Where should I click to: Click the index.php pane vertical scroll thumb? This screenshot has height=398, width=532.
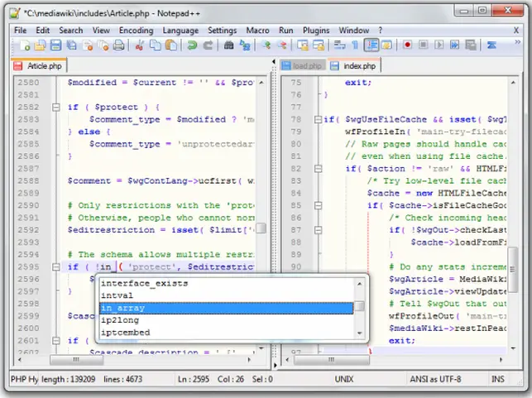click(x=513, y=270)
